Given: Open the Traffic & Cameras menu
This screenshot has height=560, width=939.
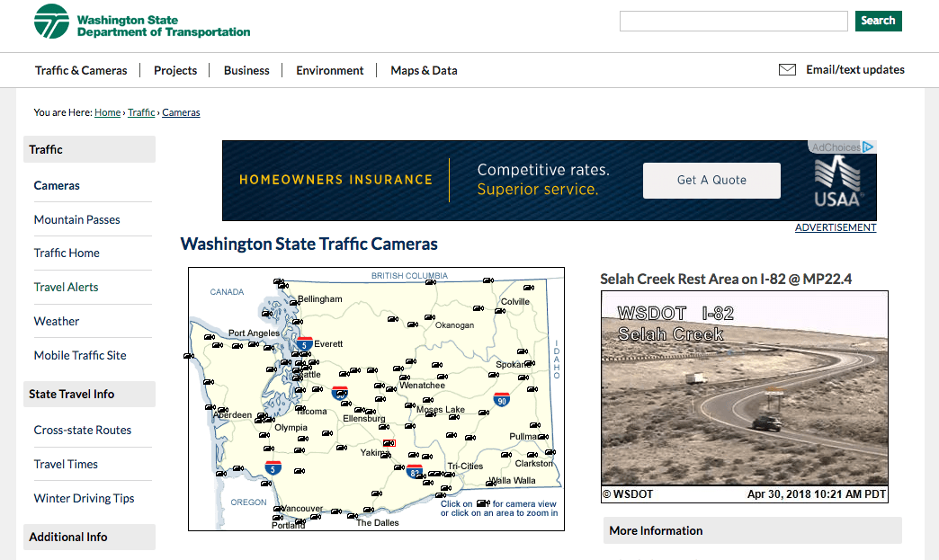Looking at the screenshot, I should (81, 70).
